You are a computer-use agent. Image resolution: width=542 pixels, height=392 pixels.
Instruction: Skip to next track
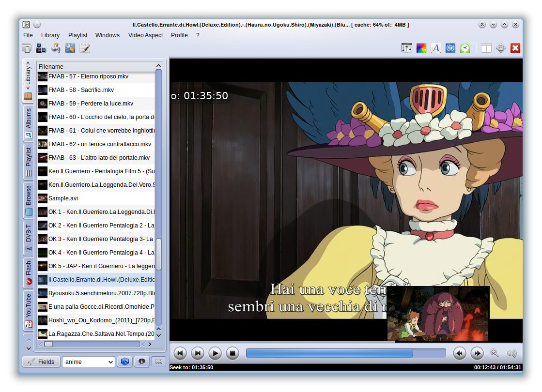click(198, 353)
